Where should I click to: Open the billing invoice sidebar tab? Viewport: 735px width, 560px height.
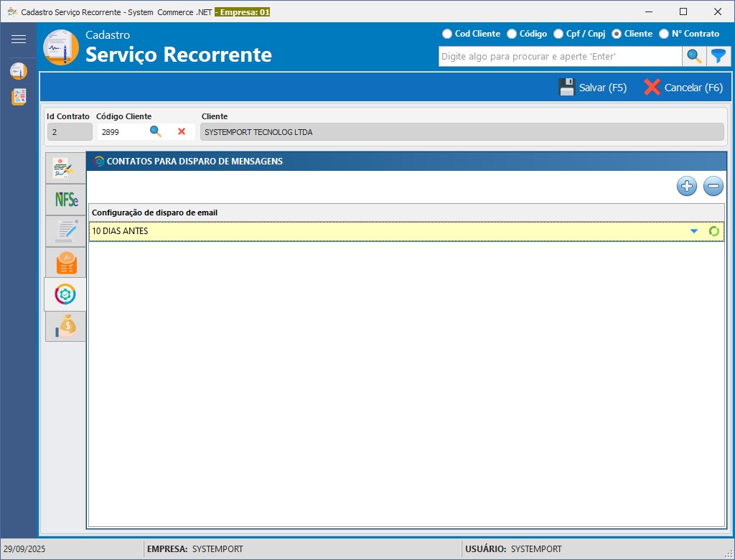click(x=65, y=262)
